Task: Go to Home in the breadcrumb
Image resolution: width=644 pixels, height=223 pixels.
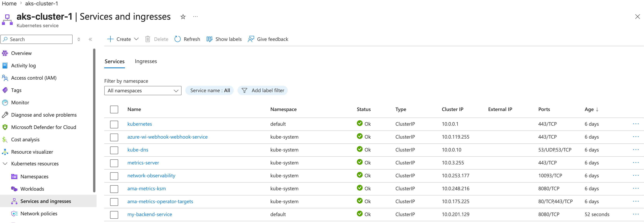Action: pos(9,3)
